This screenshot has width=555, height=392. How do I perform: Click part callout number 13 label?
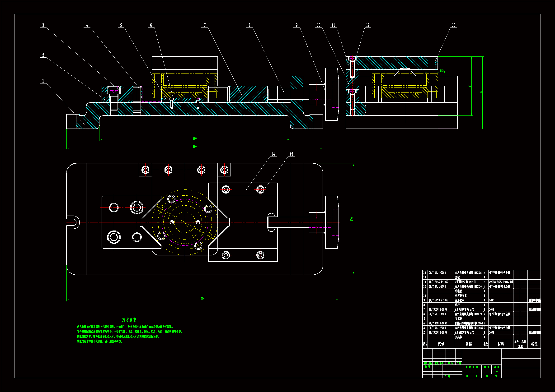(453, 25)
